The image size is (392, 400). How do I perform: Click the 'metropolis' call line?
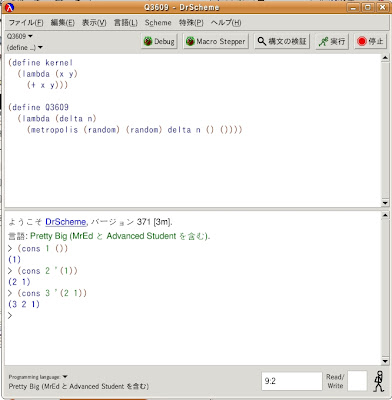point(135,130)
